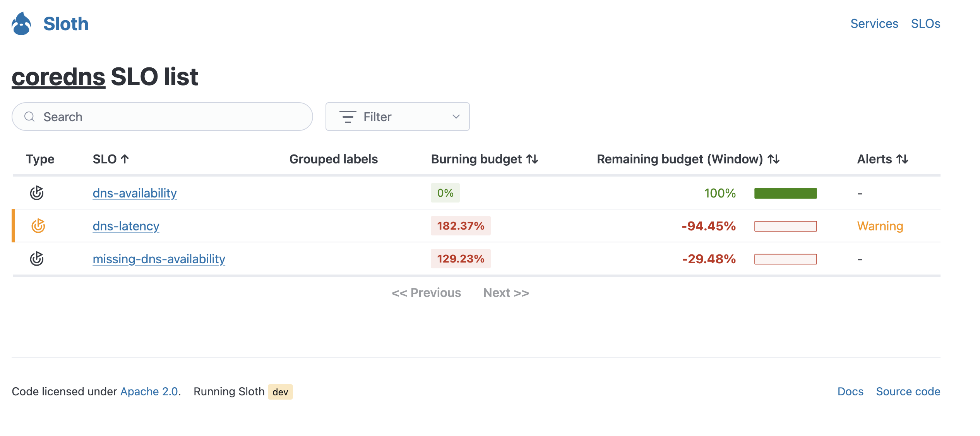
Task: Click the missing-dns-availability SLO type icon
Action: point(37,259)
